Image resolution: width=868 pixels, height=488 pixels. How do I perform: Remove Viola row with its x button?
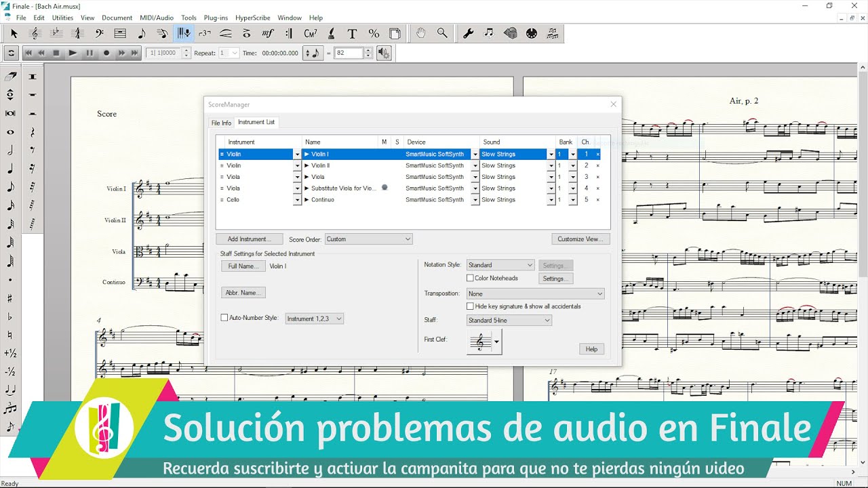pos(597,177)
